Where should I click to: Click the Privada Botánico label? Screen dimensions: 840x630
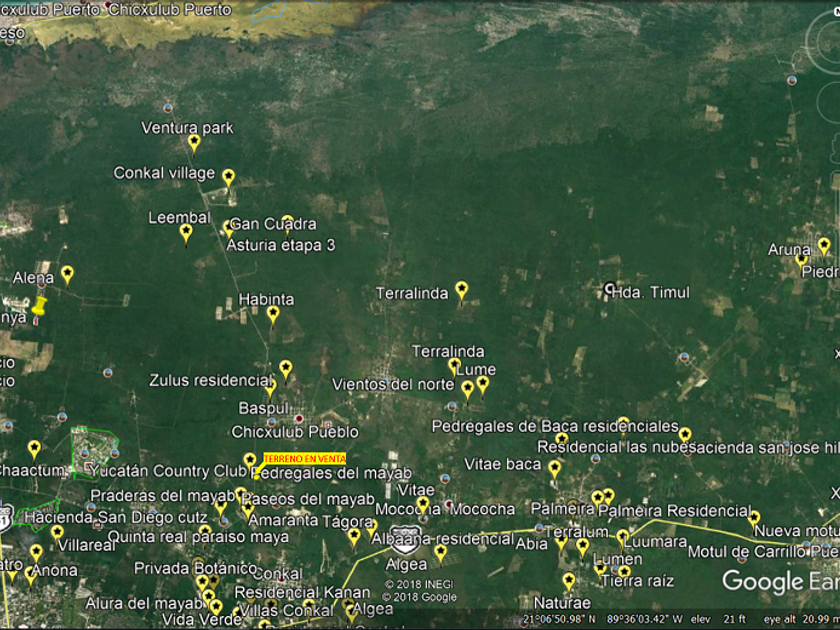coord(196,568)
